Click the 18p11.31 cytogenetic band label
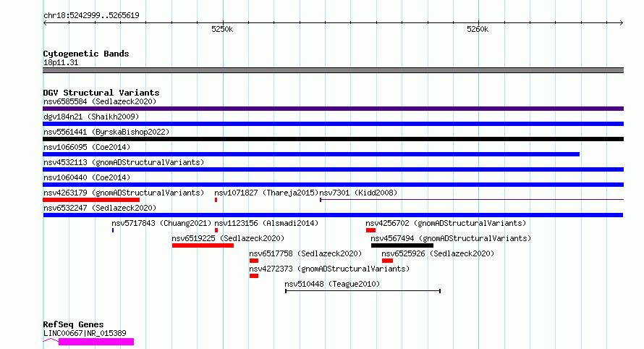 coord(61,62)
